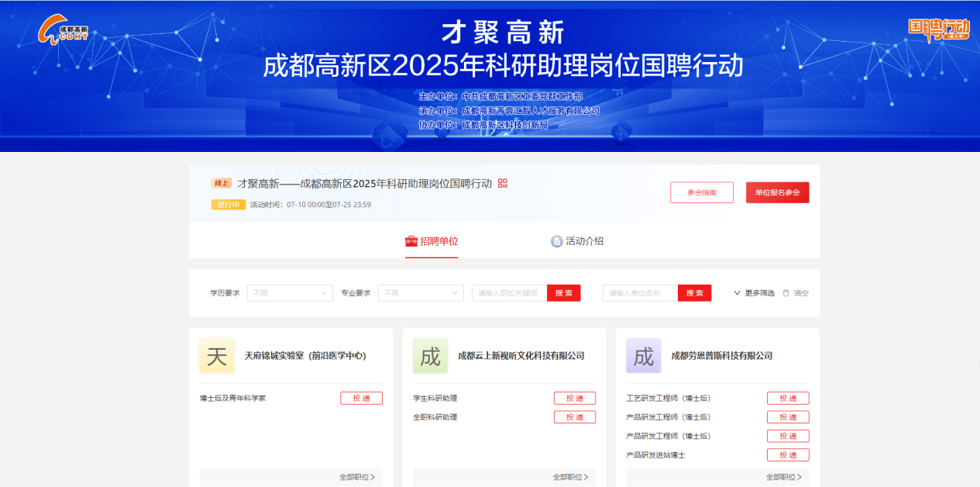
Task: Click the 成 avatar of 成都云上新视听文化科技
Action: click(430, 356)
